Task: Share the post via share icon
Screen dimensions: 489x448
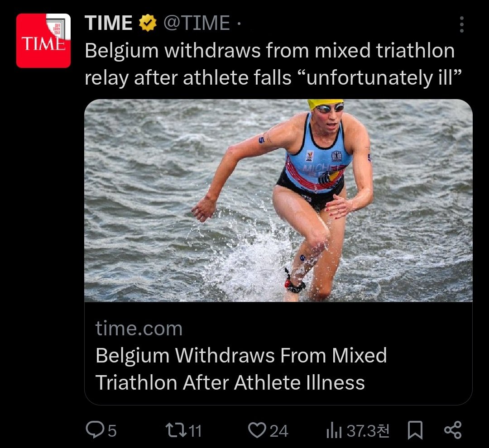Action: click(x=452, y=430)
